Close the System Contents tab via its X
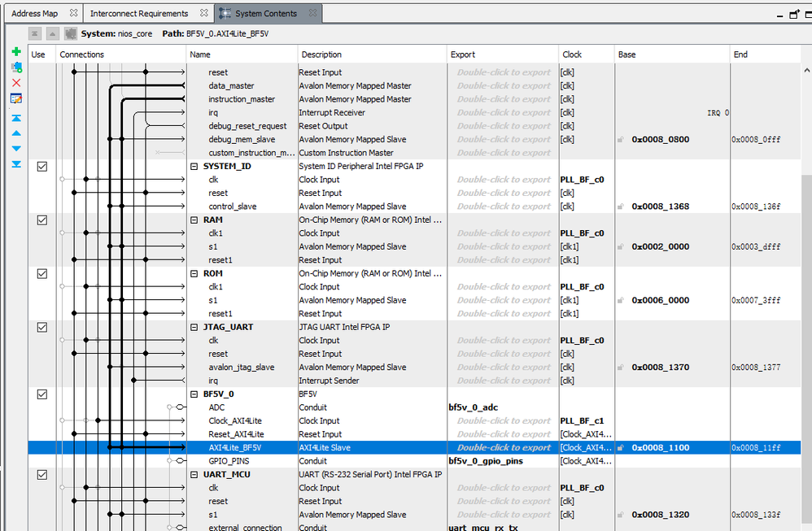812x531 pixels. 312,13
